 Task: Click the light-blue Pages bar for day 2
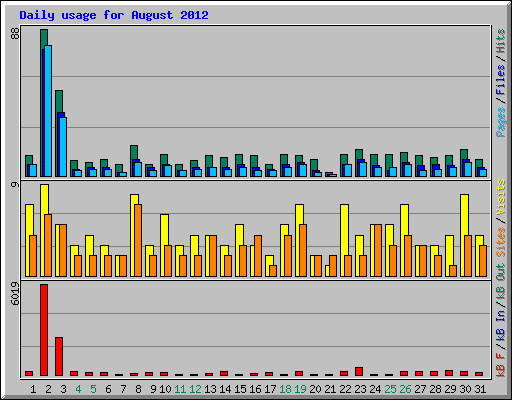click(x=48, y=111)
